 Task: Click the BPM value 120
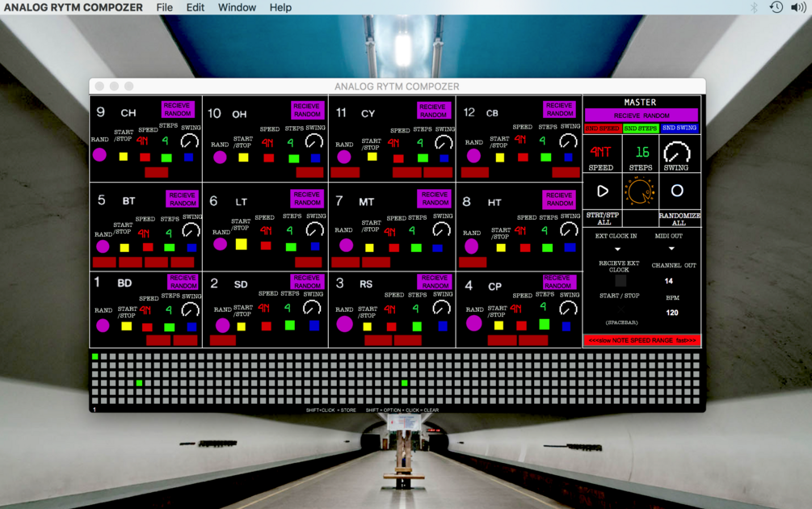[671, 313]
